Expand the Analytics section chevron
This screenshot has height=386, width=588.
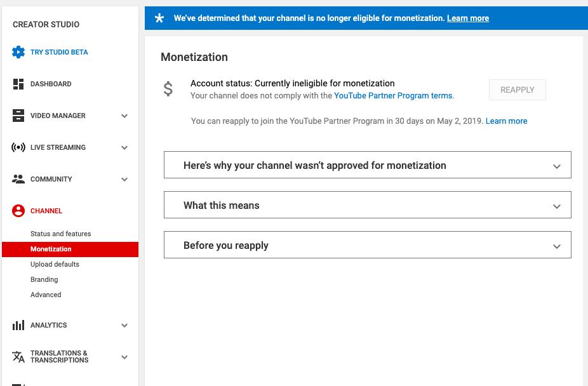click(124, 325)
